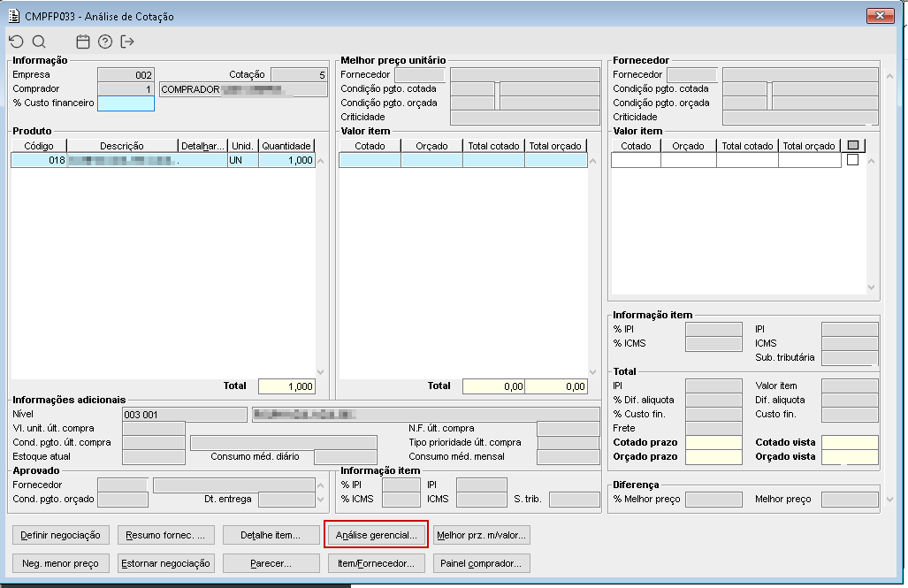The image size is (908, 588).
Task: Click the Definir negociação button
Action: pos(61,535)
